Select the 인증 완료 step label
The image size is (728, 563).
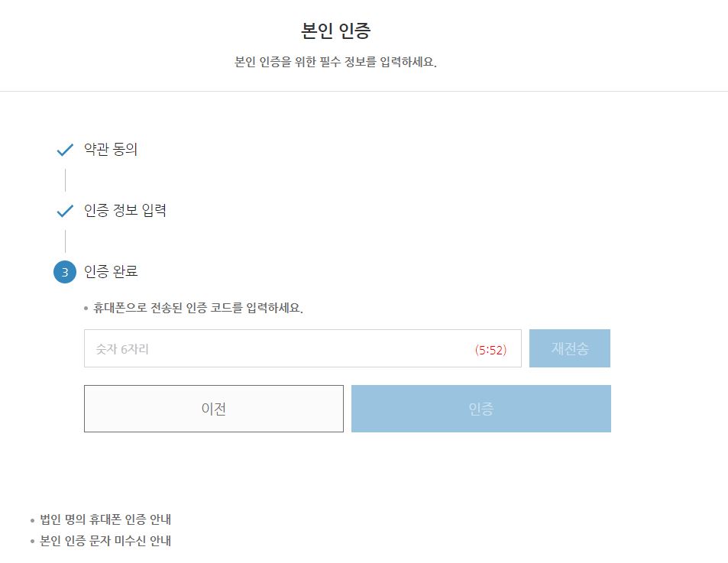click(111, 271)
